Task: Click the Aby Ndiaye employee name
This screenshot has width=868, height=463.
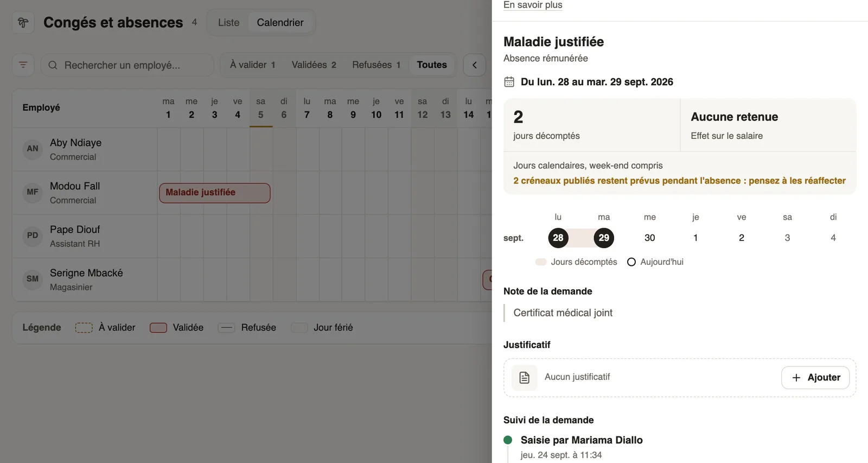Action: (76, 143)
